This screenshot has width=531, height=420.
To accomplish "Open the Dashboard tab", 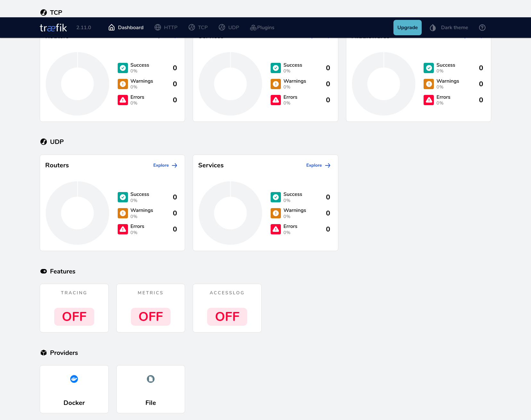I will [126, 28].
